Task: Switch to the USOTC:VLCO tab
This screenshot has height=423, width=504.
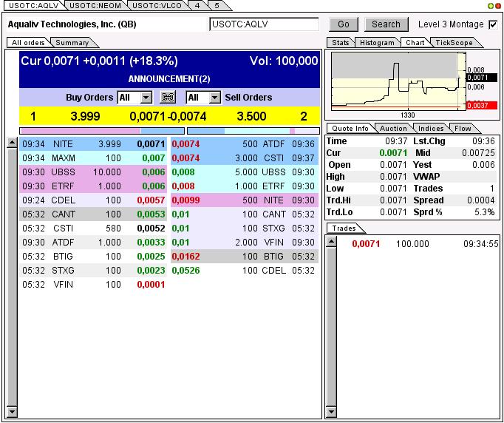Action: [157, 5]
